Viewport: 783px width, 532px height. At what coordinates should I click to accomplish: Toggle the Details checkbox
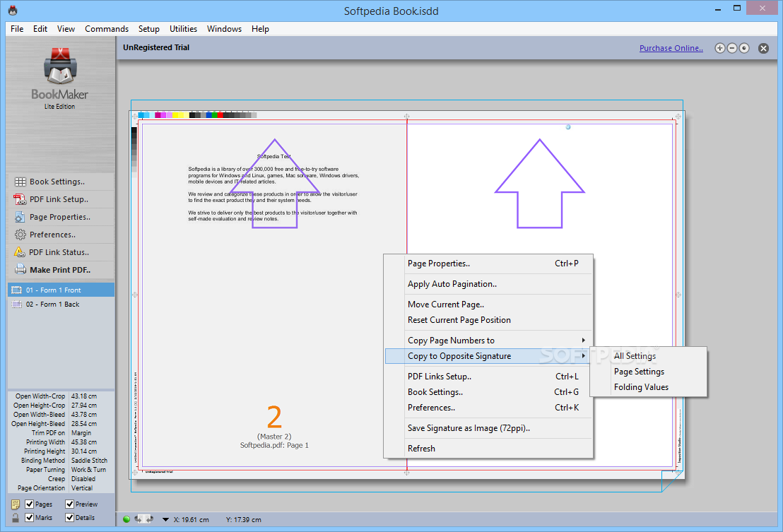[69, 518]
